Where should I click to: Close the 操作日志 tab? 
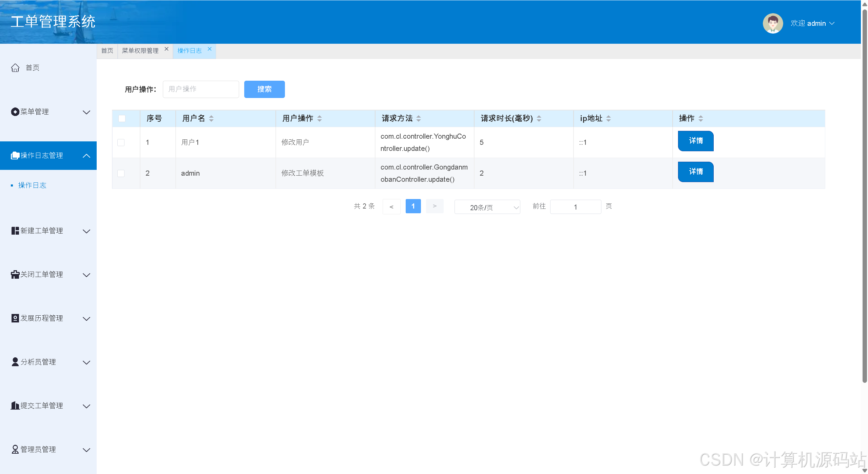tap(210, 49)
